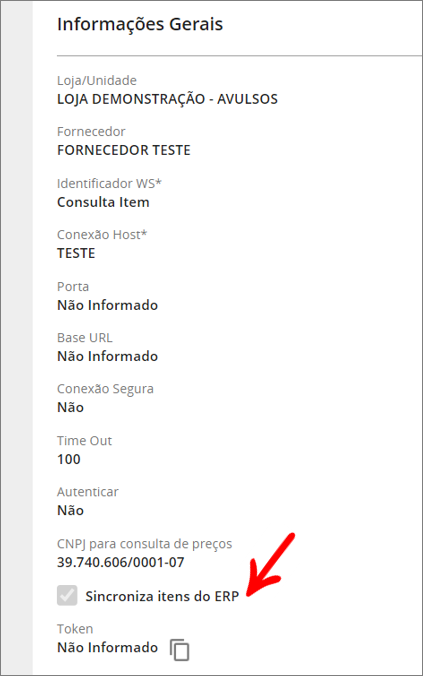Copy the Token value with copy icon
Screen dimensions: 423x676
click(179, 650)
